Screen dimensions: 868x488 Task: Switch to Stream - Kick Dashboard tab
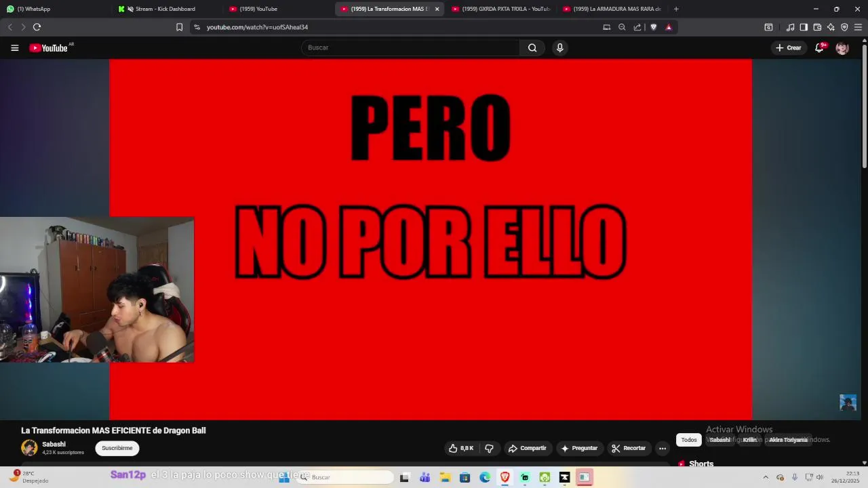[x=165, y=9]
